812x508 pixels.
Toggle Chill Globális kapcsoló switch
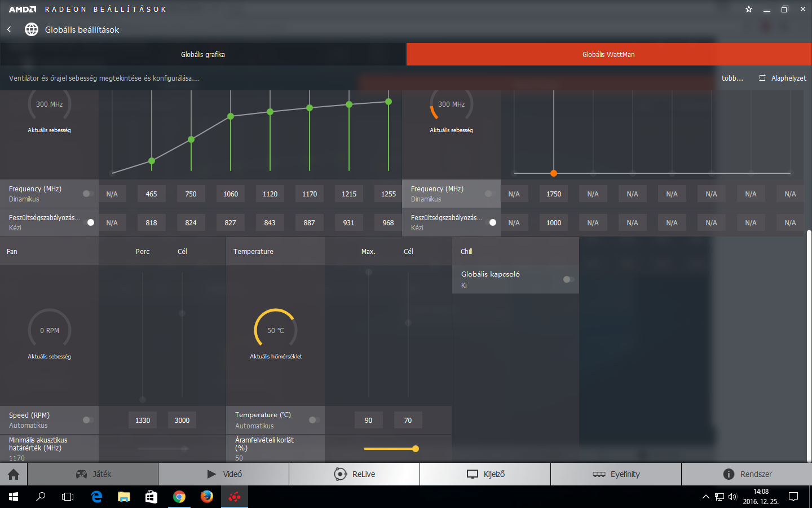(x=568, y=279)
